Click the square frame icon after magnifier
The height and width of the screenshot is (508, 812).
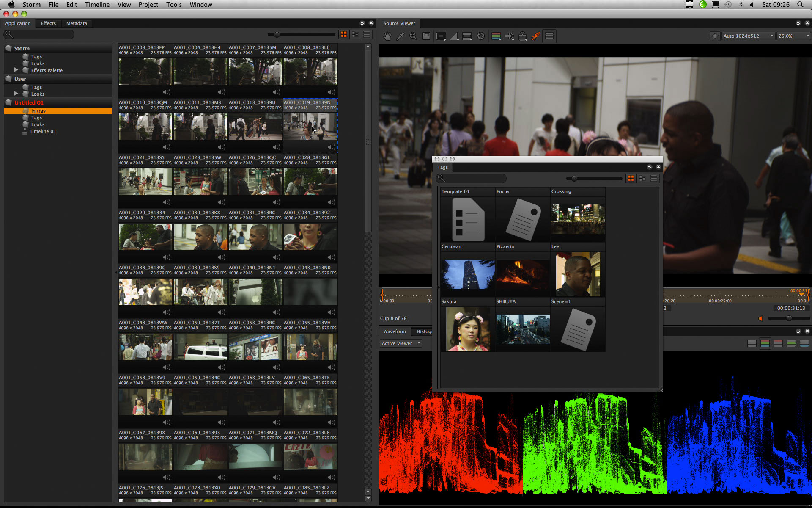(426, 36)
